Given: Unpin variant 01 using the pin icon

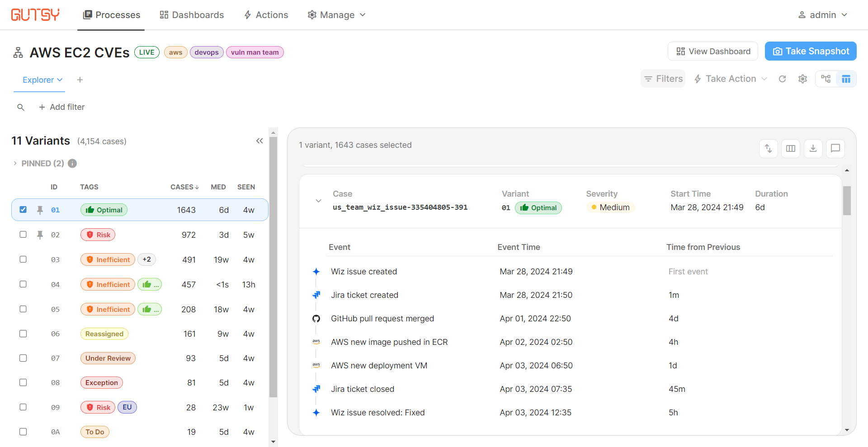Looking at the screenshot, I should point(40,210).
